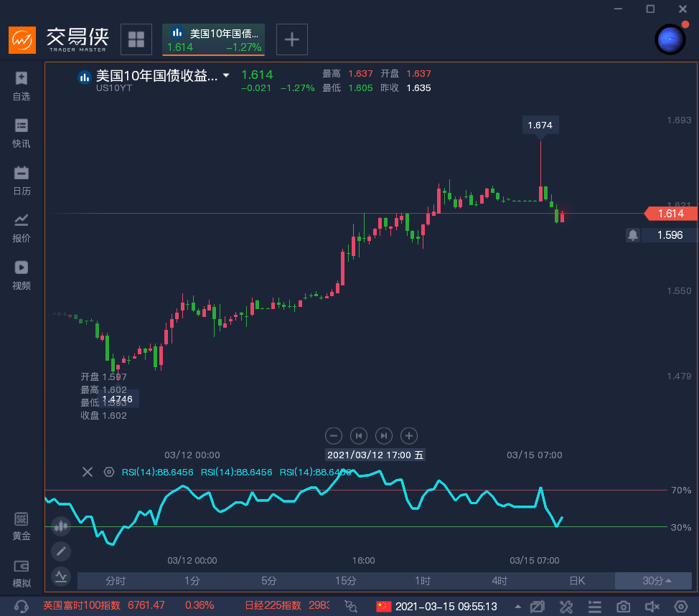Step forward with the playback control
Image resolution: width=699 pixels, height=616 pixels.
383,435
